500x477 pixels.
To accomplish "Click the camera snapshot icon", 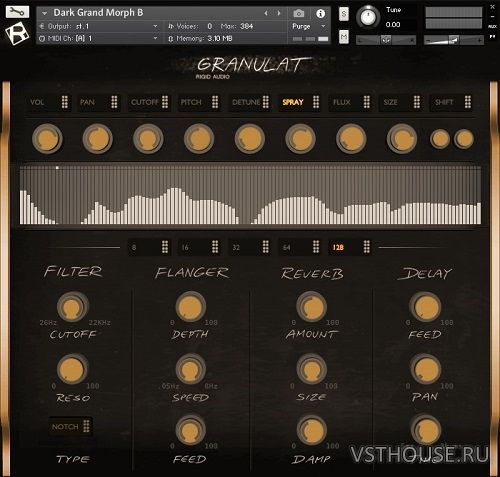I will (298, 13).
